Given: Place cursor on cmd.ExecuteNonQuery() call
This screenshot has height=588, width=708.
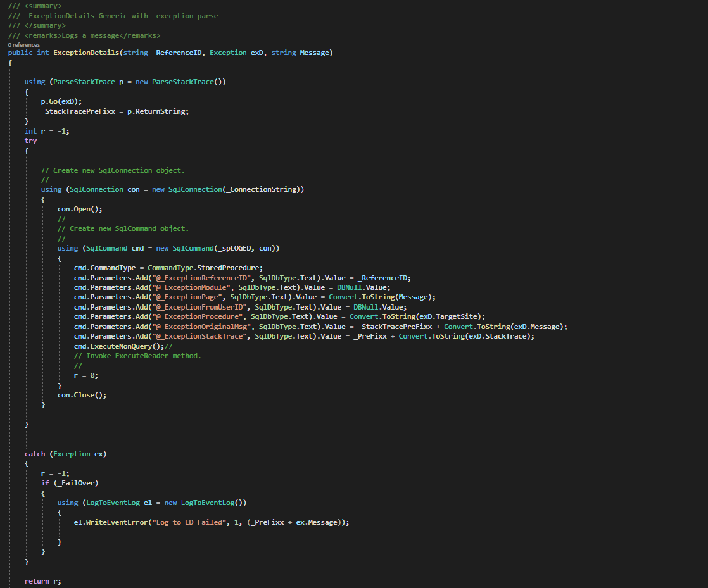Looking at the screenshot, I should pos(119,346).
